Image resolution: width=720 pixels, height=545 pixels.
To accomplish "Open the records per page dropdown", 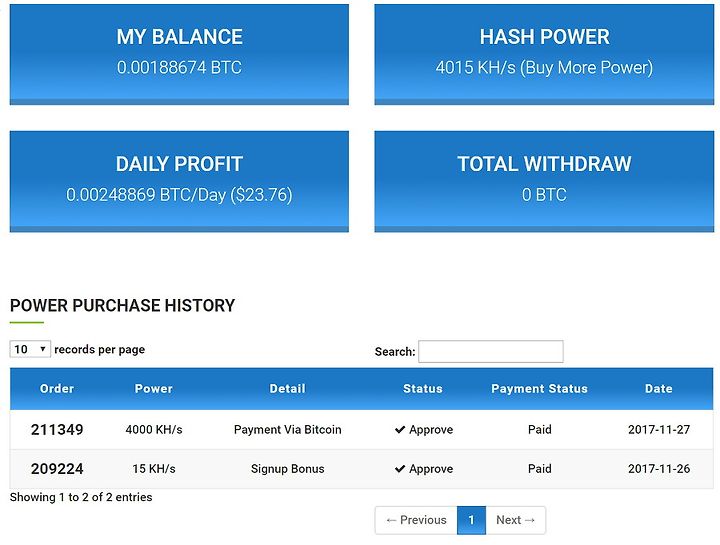I will point(30,349).
